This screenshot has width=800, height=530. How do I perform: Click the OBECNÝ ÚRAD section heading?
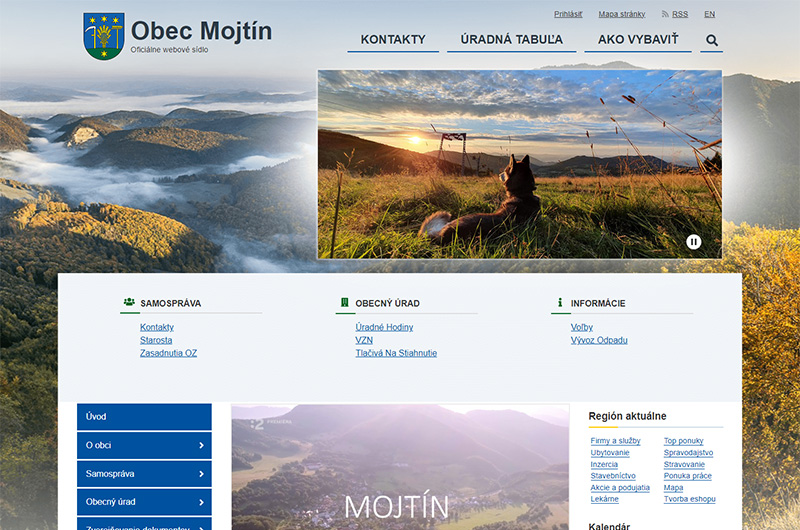(x=388, y=304)
